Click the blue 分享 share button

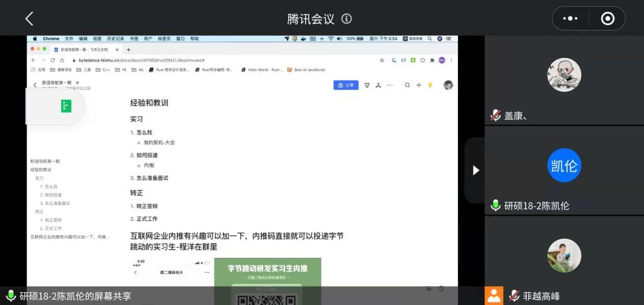pos(346,85)
